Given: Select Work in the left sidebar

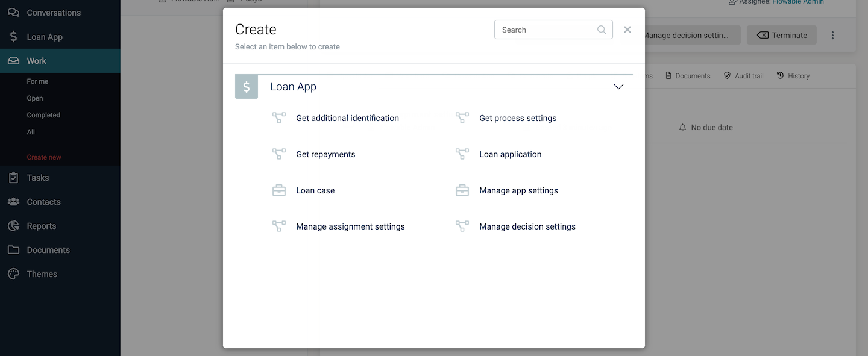Looking at the screenshot, I should click(x=36, y=61).
